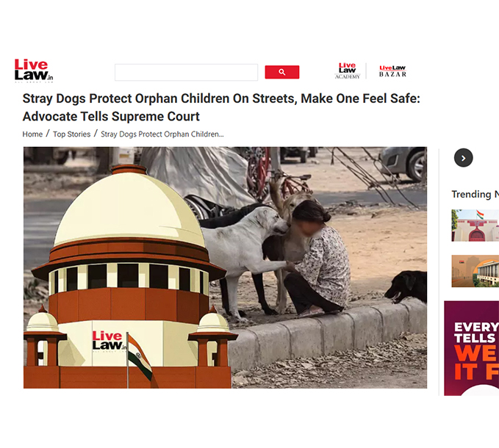499x448 pixels.
Task: Open the LiveLaw Bazar logo link
Action: pos(392,71)
